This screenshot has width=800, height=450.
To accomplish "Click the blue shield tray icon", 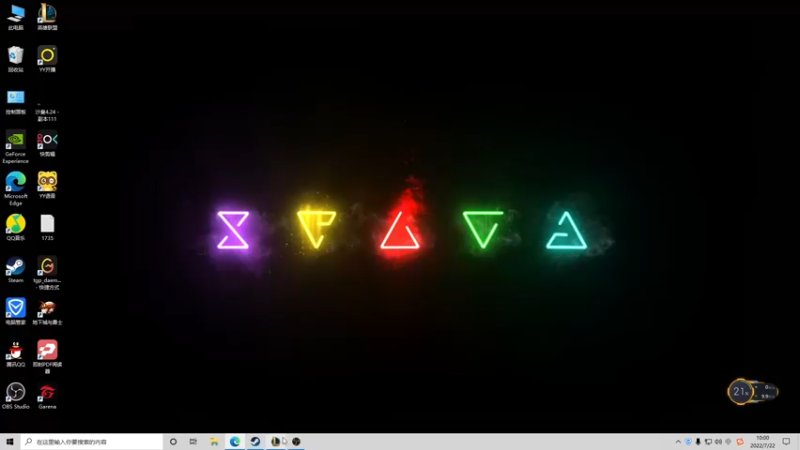I will (688, 442).
